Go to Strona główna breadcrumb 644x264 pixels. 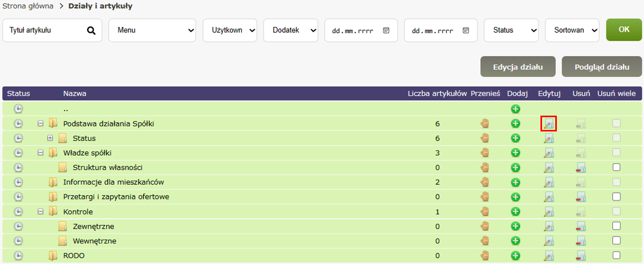pyautogui.click(x=28, y=6)
